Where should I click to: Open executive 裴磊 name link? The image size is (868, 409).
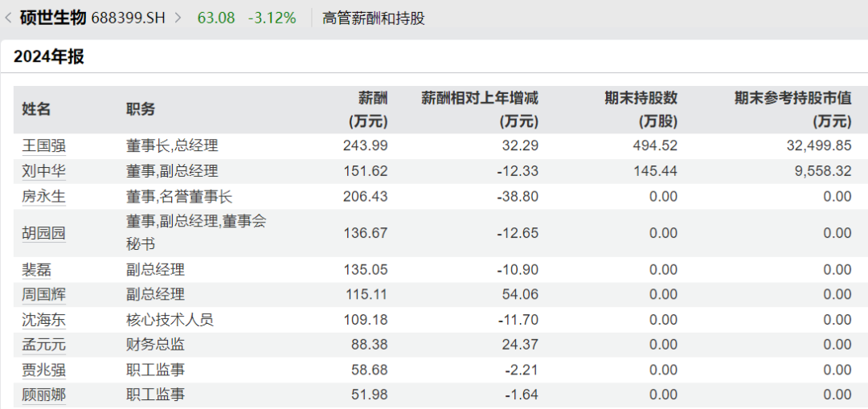point(36,270)
